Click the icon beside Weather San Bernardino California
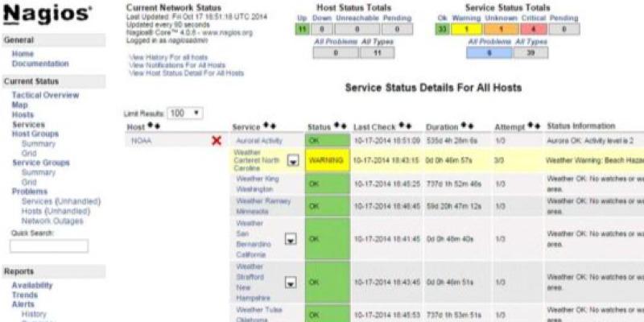644x322 pixels. tap(289, 239)
